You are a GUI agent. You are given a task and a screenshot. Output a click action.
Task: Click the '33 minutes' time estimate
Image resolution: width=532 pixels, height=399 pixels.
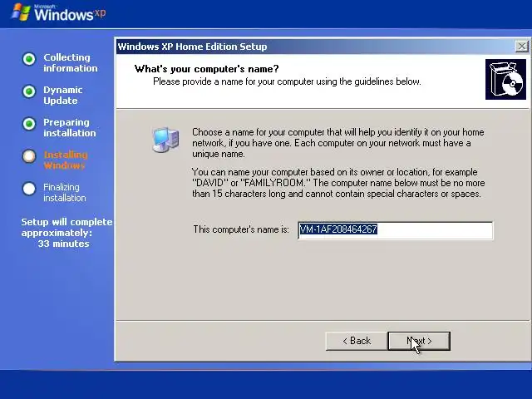(x=63, y=244)
